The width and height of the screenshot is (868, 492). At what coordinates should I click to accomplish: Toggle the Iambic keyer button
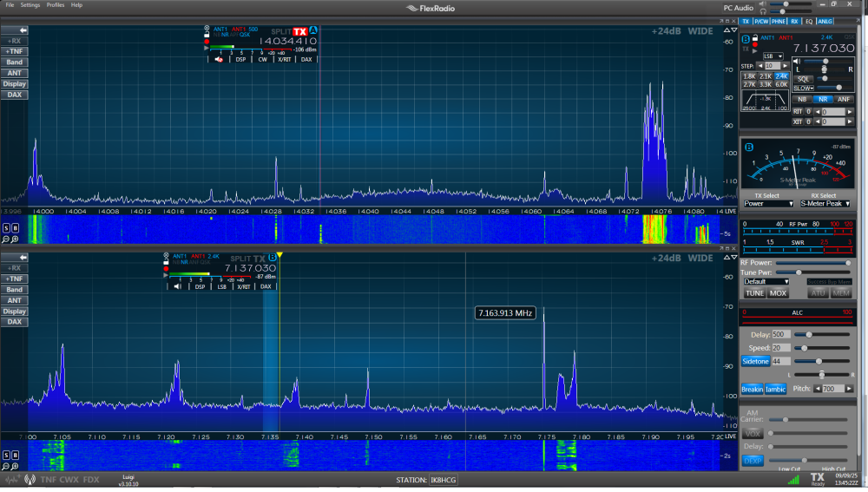click(775, 389)
